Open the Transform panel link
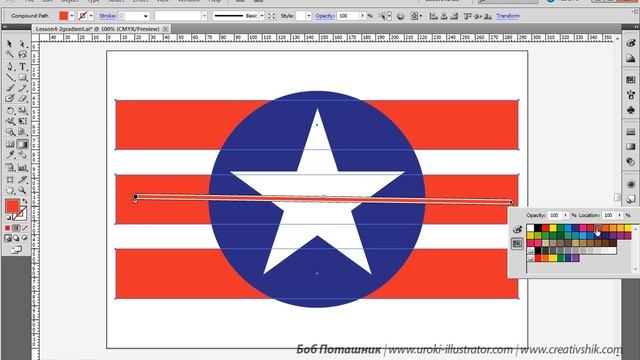Screen dimensions: 640x360 (x=508, y=16)
